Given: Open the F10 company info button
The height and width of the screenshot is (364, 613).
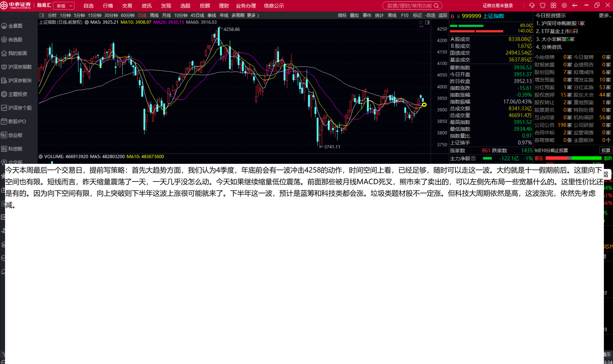Looking at the screenshot, I should click(x=405, y=16).
